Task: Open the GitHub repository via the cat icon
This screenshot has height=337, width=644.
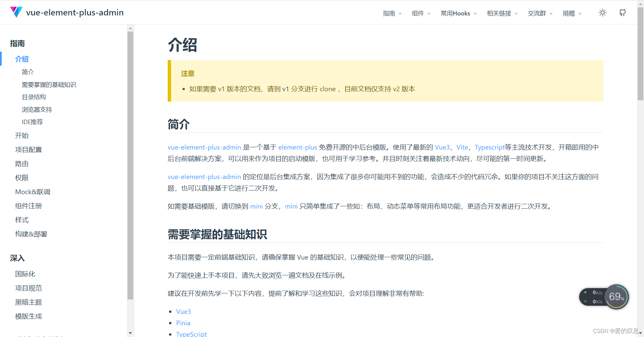Action: [x=623, y=12]
